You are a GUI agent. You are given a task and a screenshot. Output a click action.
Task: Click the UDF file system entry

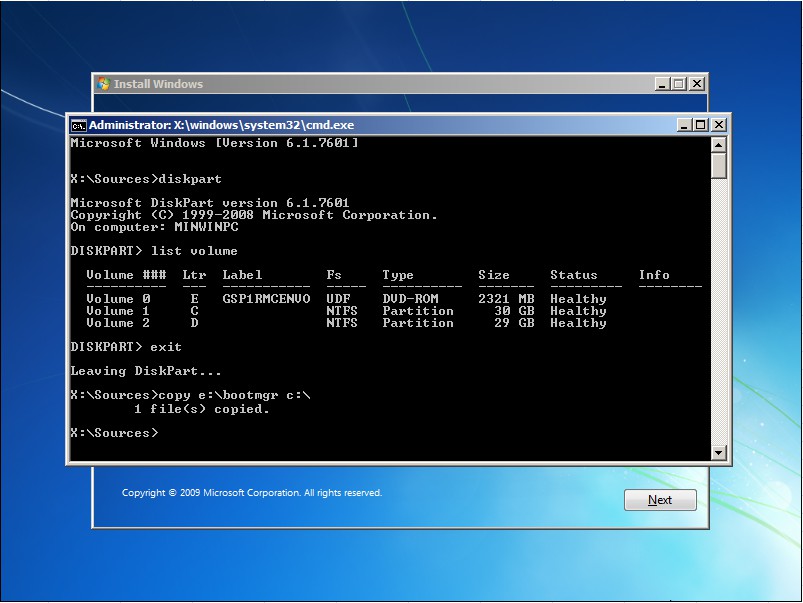[x=339, y=299]
